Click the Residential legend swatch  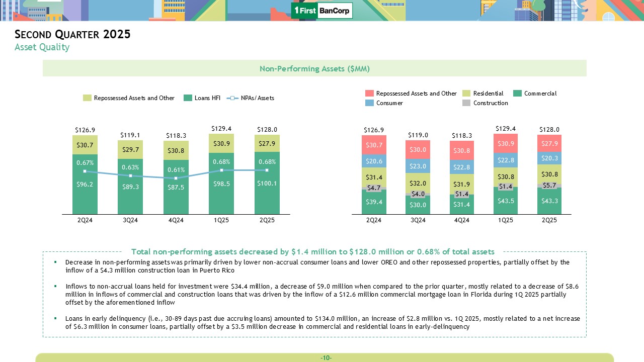pyautogui.click(x=466, y=94)
